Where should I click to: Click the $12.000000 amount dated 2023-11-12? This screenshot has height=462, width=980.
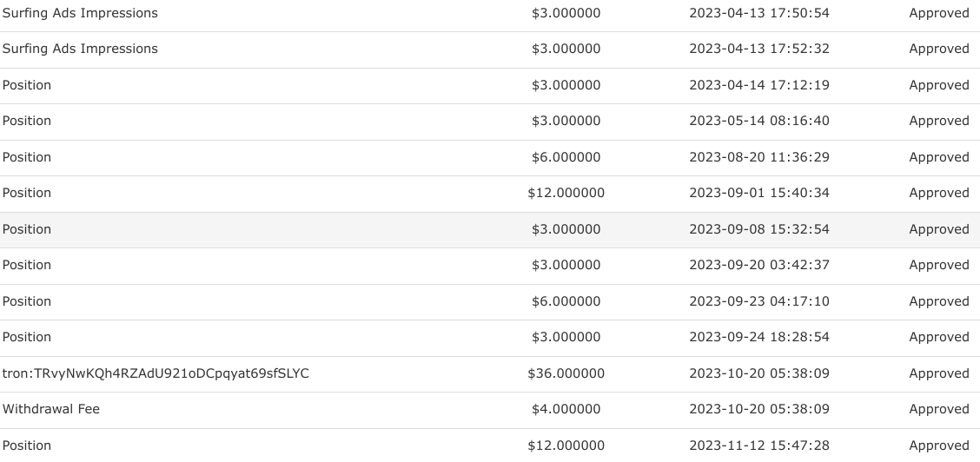(x=566, y=445)
